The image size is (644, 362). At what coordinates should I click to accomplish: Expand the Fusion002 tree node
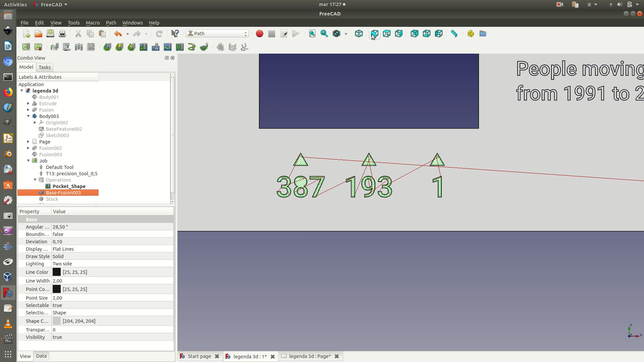coord(29,148)
